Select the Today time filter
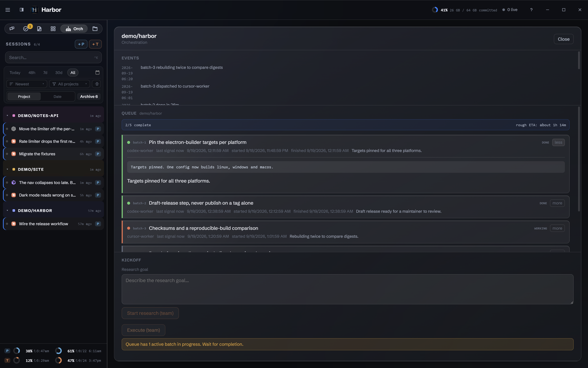Image resolution: width=588 pixels, height=368 pixels. pyautogui.click(x=15, y=73)
